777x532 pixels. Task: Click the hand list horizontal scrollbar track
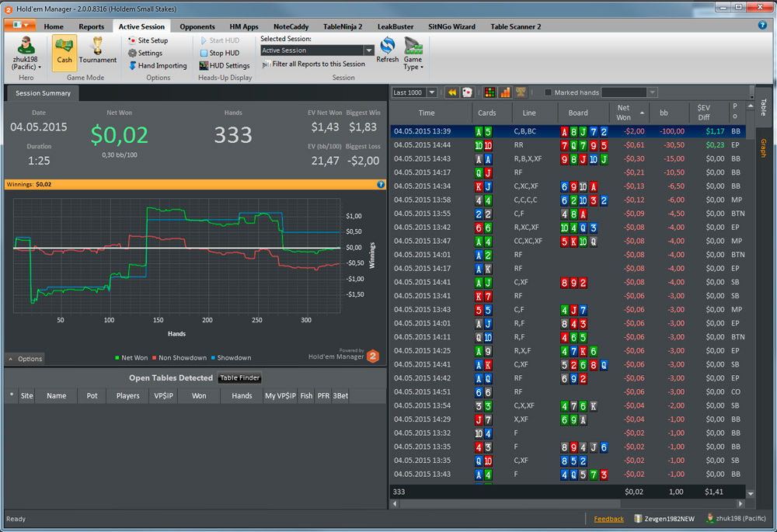[568, 504]
